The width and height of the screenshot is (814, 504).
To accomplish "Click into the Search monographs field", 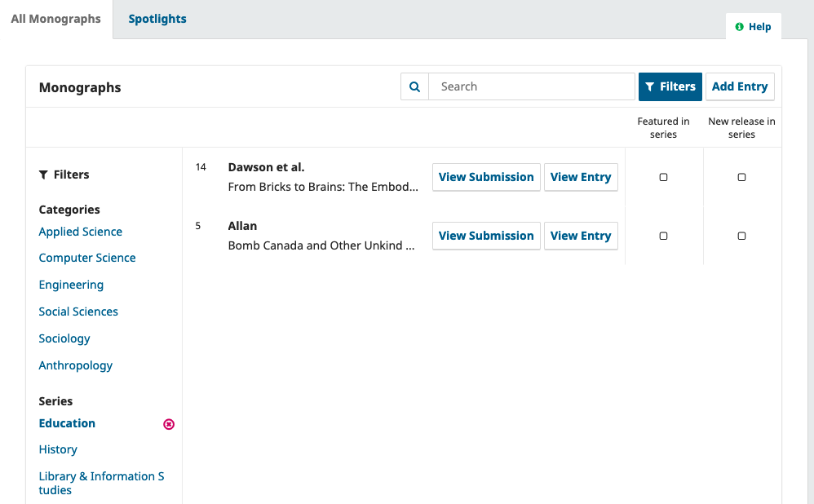I will 531,86.
